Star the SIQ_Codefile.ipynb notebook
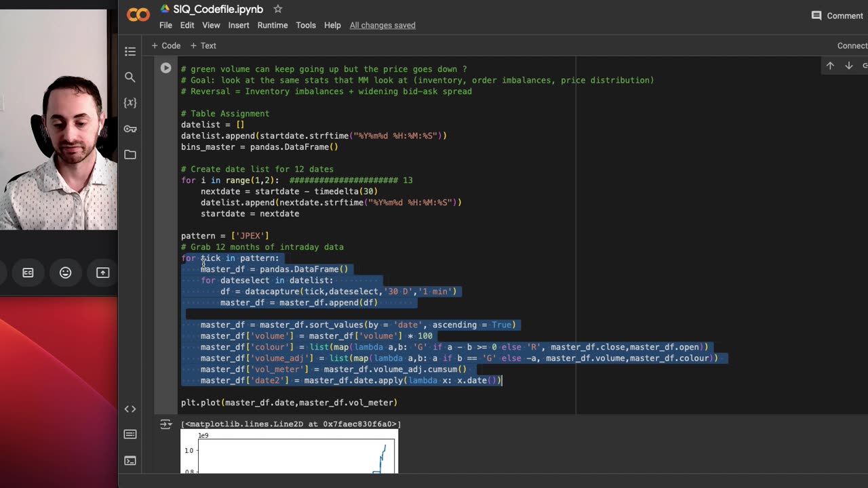 click(x=277, y=9)
